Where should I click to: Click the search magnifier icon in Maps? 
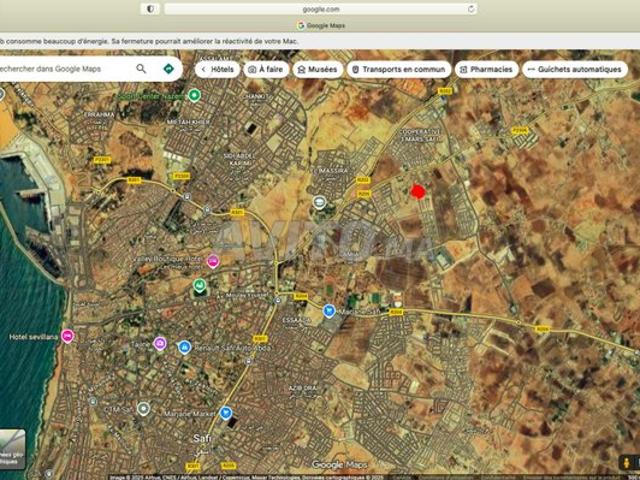coord(141,69)
